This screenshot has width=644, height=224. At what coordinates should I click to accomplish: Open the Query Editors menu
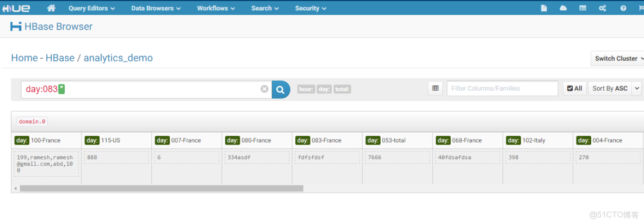pyautogui.click(x=91, y=8)
